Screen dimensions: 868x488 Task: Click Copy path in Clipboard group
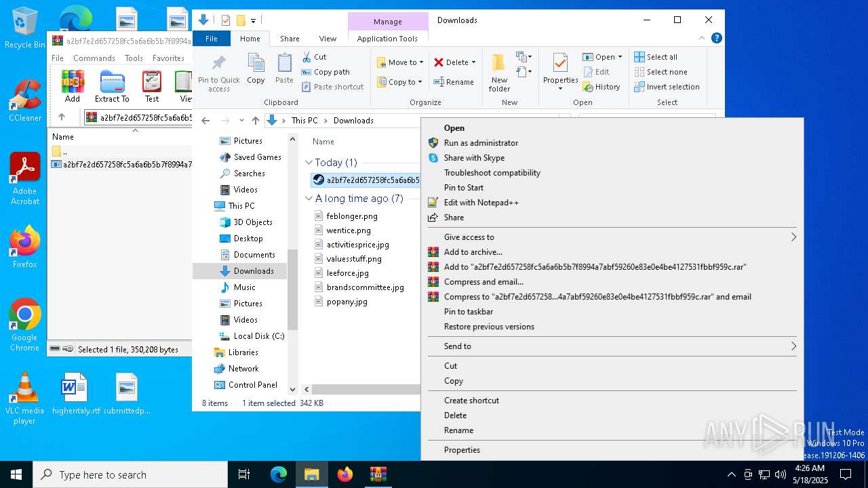point(325,72)
